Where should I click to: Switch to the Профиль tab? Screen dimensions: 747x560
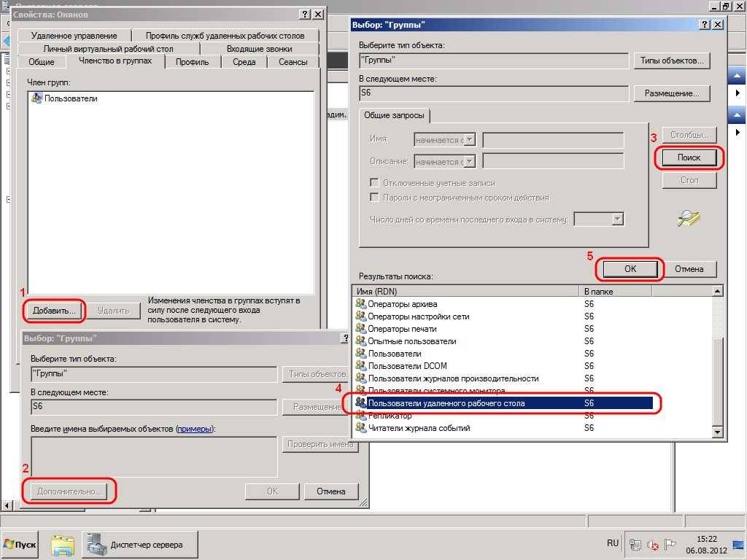coord(192,62)
